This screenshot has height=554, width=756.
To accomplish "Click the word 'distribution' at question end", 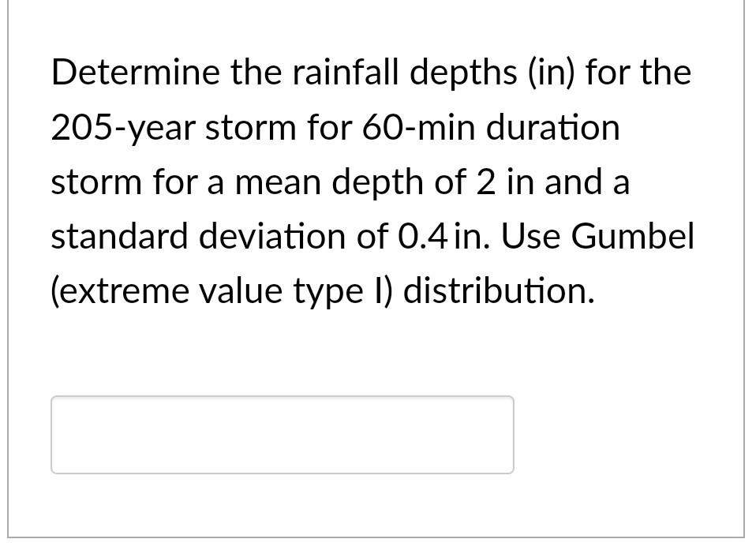I will pos(496,290).
